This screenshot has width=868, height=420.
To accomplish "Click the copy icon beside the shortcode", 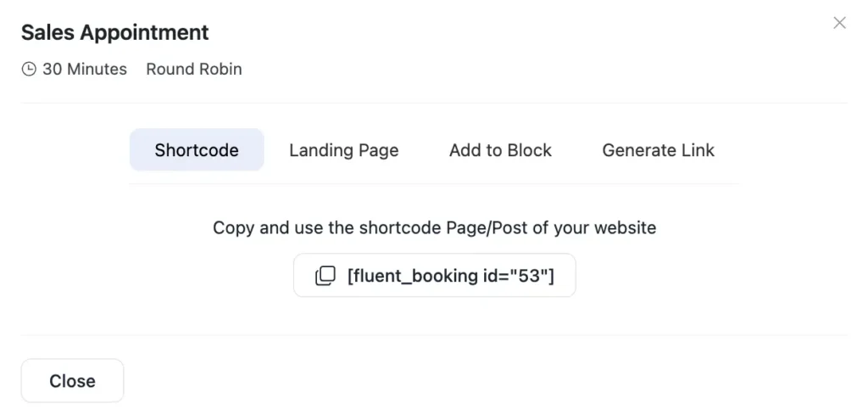I will pos(325,276).
